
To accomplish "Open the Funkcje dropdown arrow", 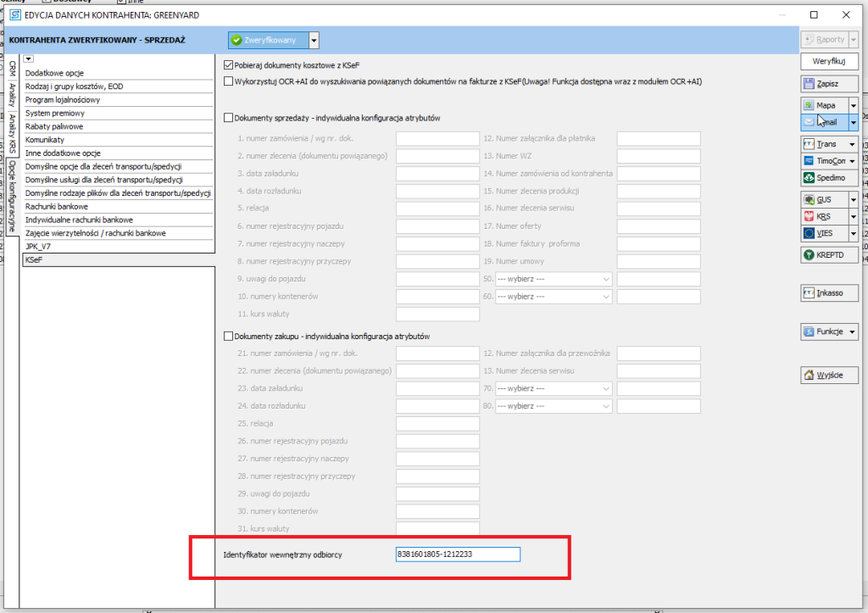I will [x=853, y=332].
